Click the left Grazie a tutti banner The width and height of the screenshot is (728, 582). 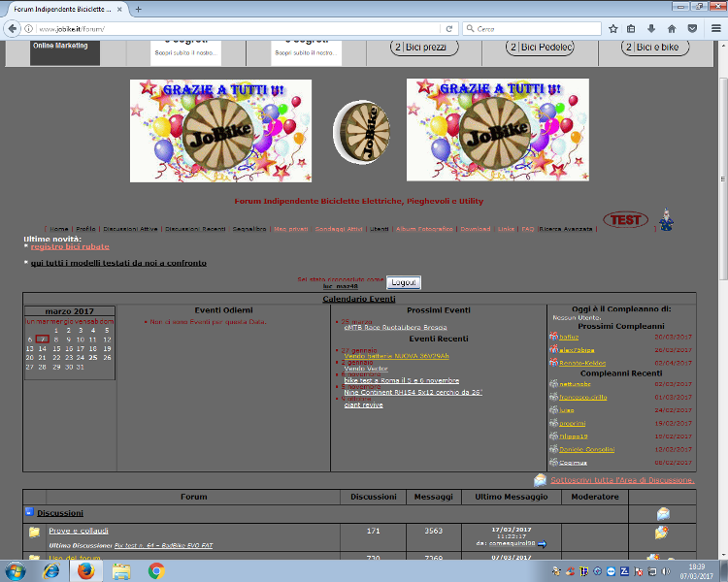tap(220, 131)
